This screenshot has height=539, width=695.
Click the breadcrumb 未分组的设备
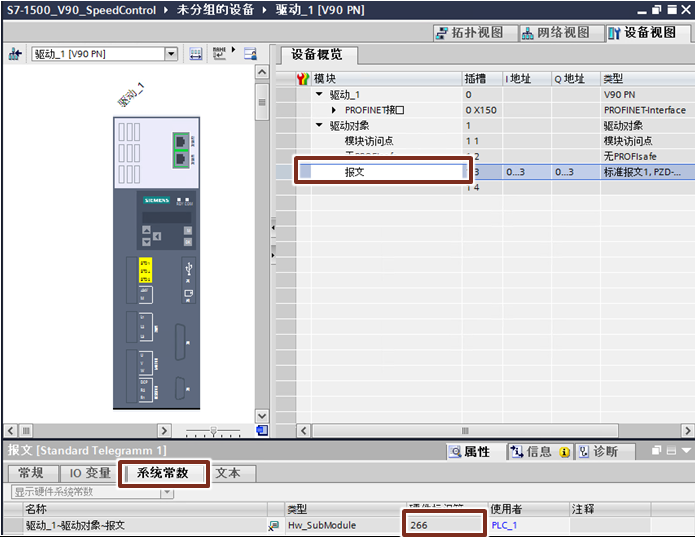click(215, 9)
